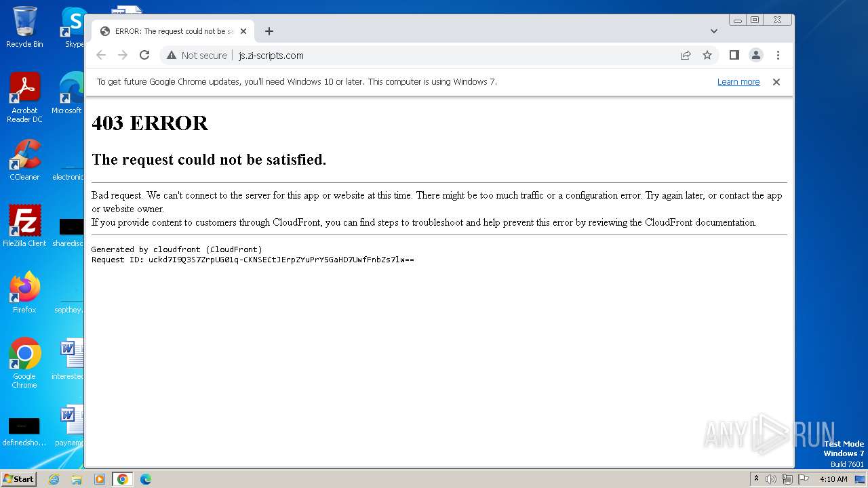This screenshot has width=868, height=488.
Task: Launch CCleaner from desktop
Action: pos(24,160)
